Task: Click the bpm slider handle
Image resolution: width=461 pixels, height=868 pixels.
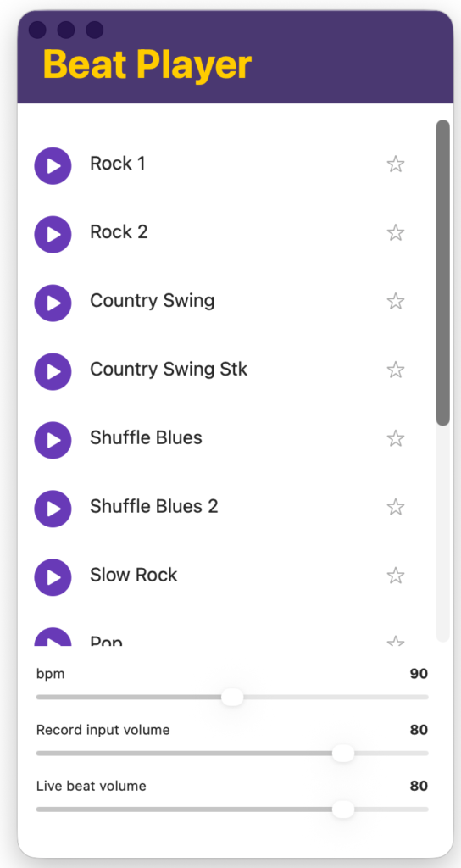Action: 232,697
